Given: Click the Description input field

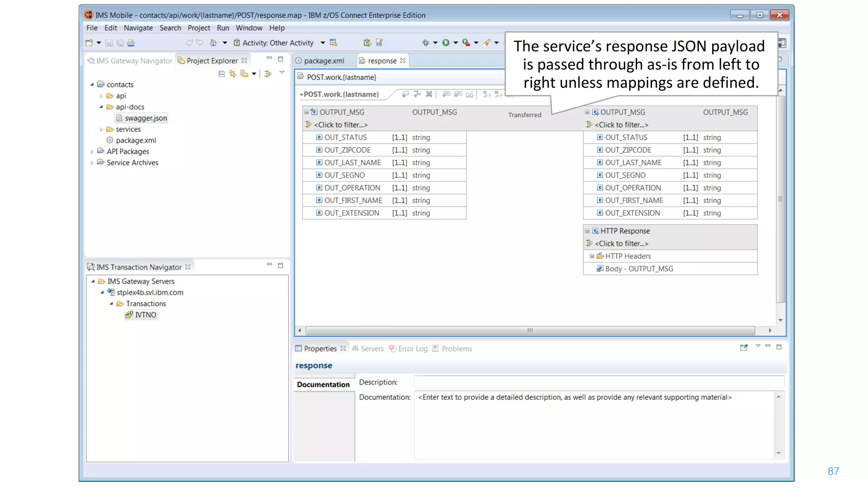Looking at the screenshot, I should (x=599, y=382).
